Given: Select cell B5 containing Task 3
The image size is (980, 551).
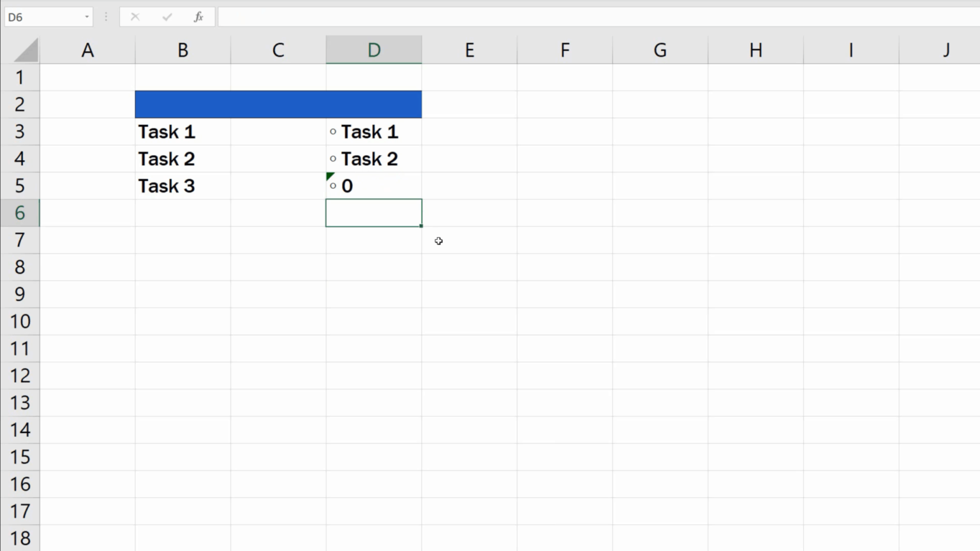Looking at the screenshot, I should point(182,186).
